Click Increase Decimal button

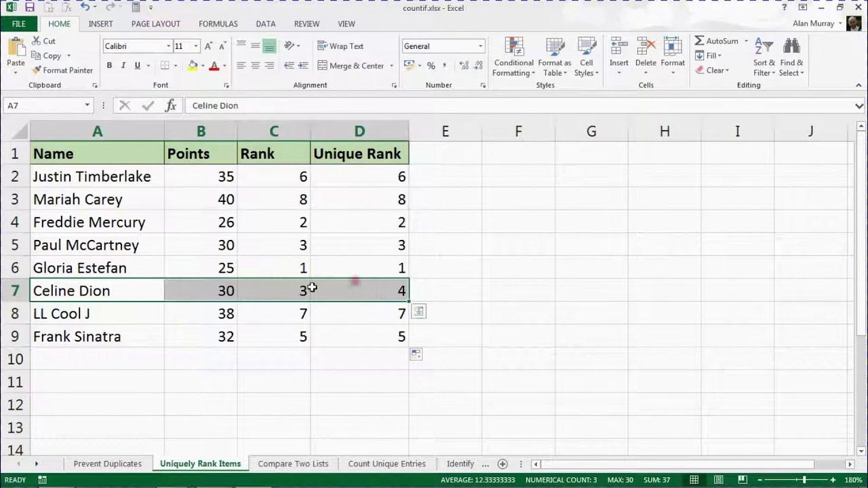(464, 66)
